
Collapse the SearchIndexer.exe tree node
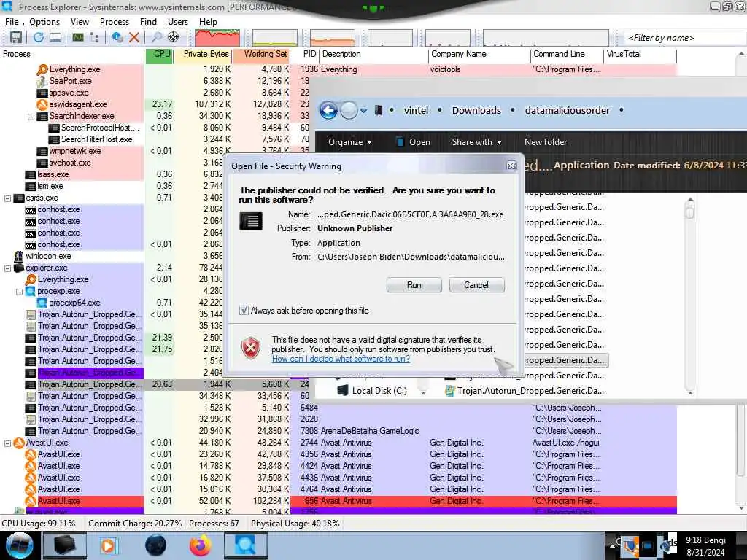click(31, 116)
